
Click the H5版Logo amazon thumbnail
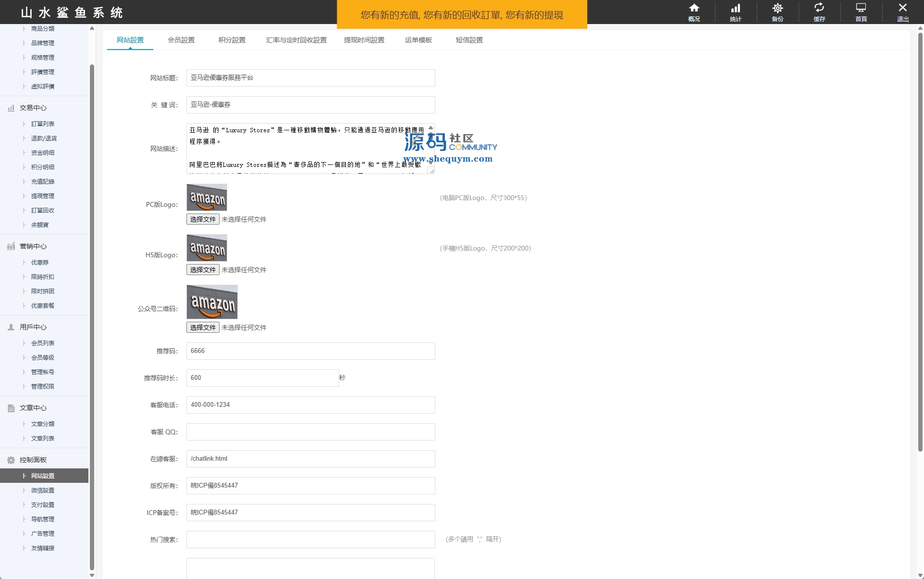[207, 248]
